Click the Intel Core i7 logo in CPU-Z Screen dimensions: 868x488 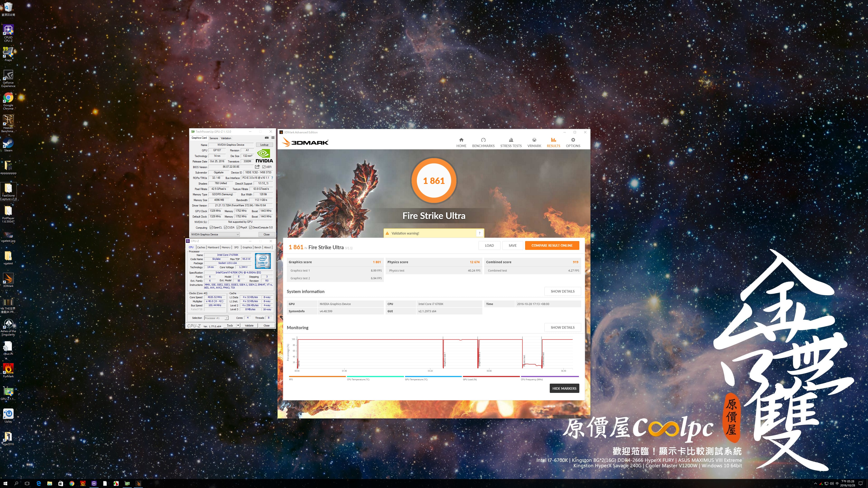263,261
